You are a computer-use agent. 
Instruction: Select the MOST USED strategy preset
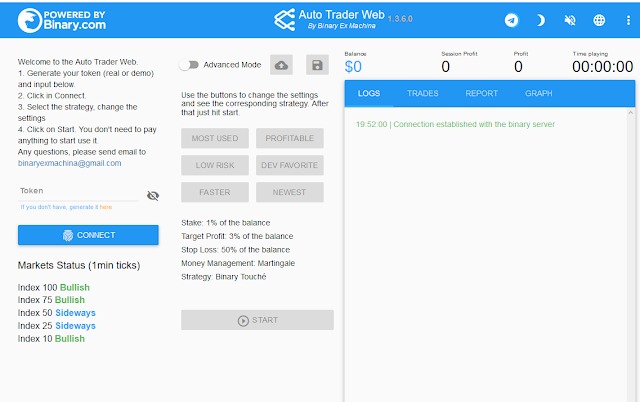[x=215, y=138]
